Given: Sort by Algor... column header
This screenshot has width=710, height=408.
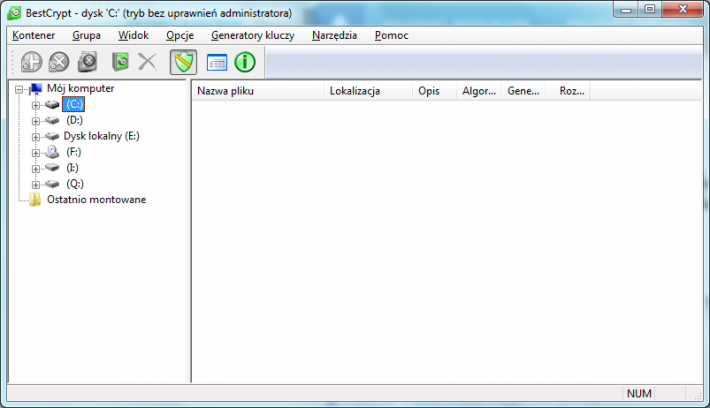Looking at the screenshot, I should [x=479, y=91].
